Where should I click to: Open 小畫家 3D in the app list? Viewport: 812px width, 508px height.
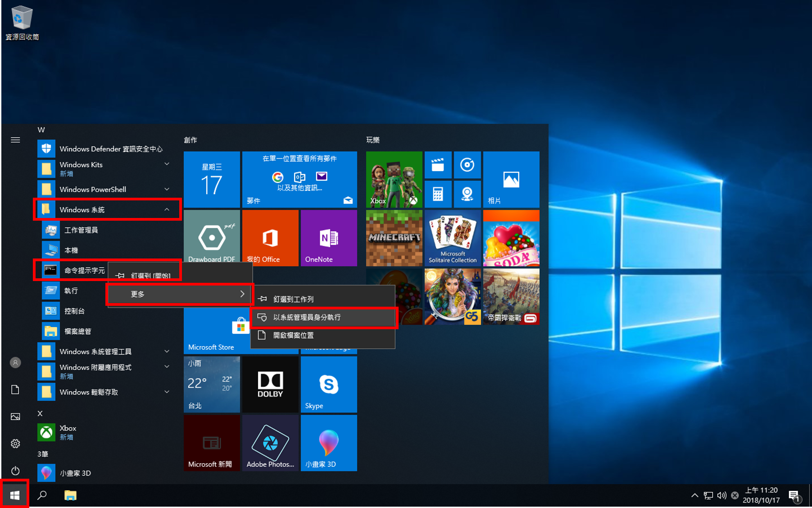(106, 473)
